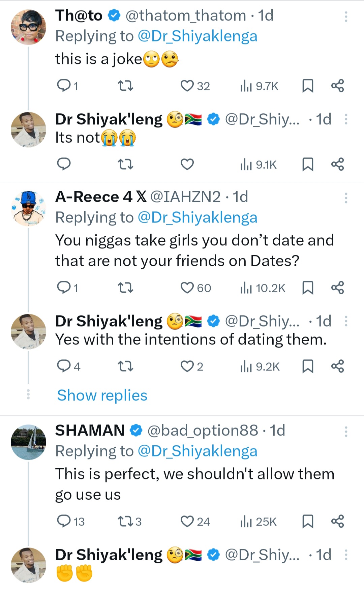Viewport: 364px width, 591px height.
Task: Open more options for A-Reece 4 X's tweet
Action: tap(346, 198)
